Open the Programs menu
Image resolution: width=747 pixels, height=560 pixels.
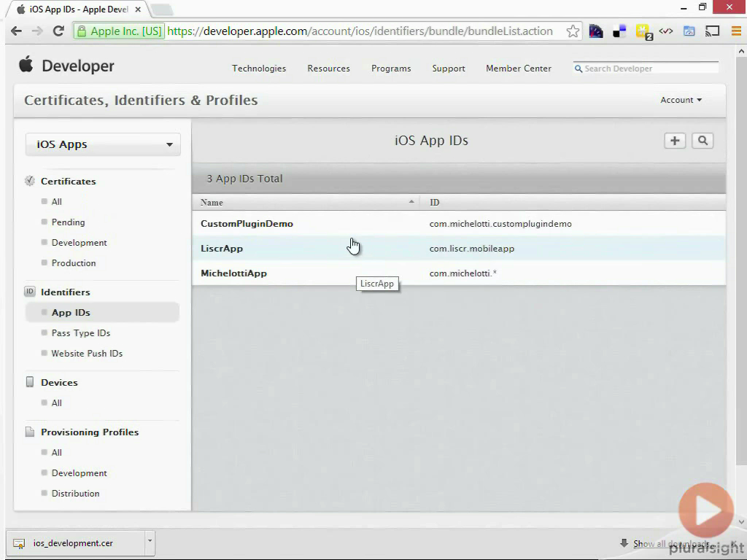(x=391, y=69)
